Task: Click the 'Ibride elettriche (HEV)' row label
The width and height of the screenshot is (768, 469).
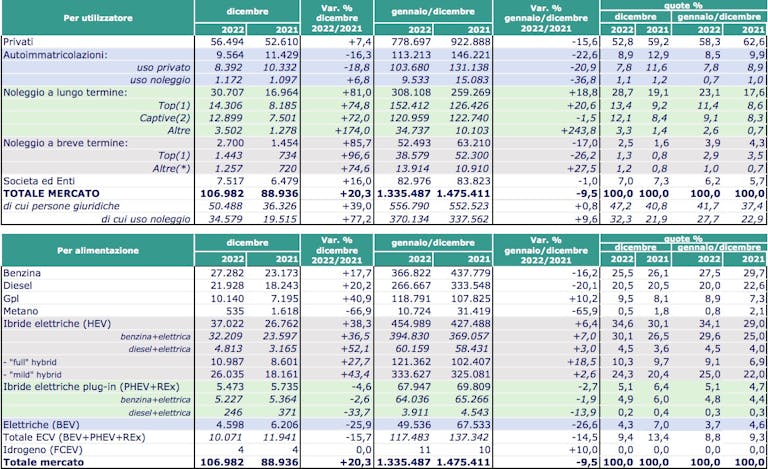Action: click(57, 324)
